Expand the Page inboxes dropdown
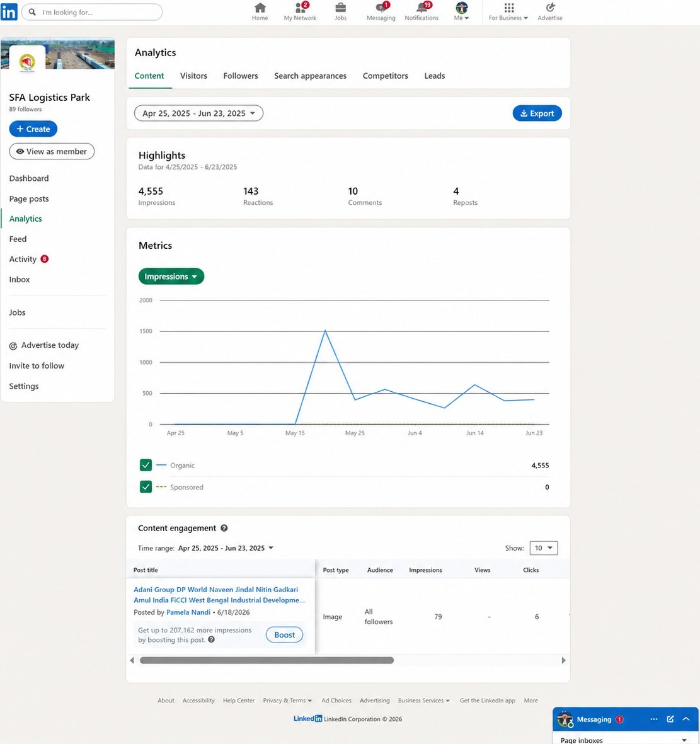Image resolution: width=700 pixels, height=744 pixels. 684,740
